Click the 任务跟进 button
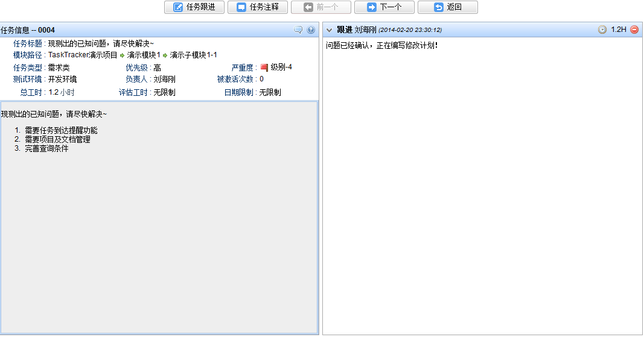 click(194, 7)
